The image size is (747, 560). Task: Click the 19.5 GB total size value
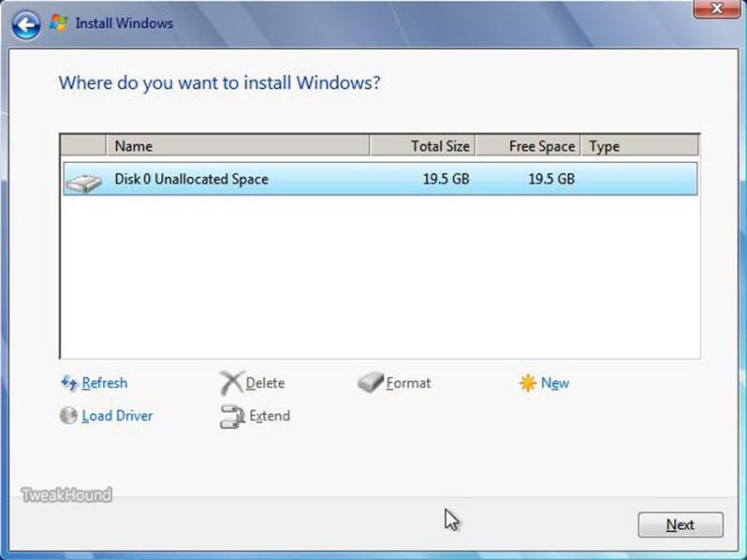[x=446, y=179]
